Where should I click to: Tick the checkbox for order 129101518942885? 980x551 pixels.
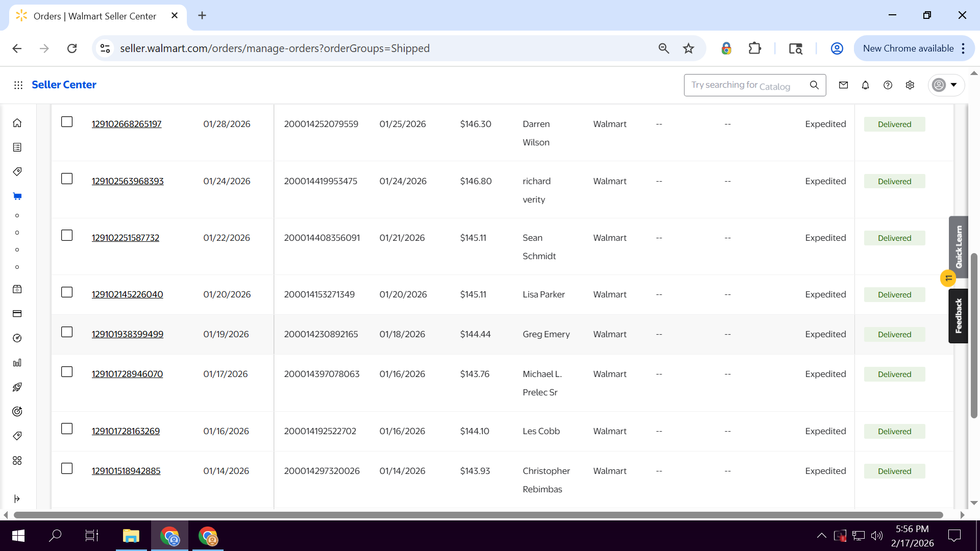pos(67,469)
